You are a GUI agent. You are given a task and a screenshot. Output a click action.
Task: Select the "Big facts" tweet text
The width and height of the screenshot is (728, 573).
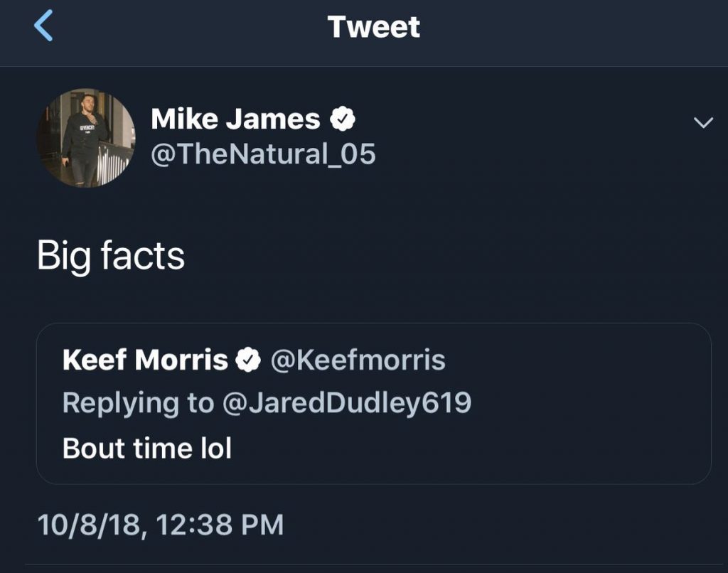click(x=111, y=256)
